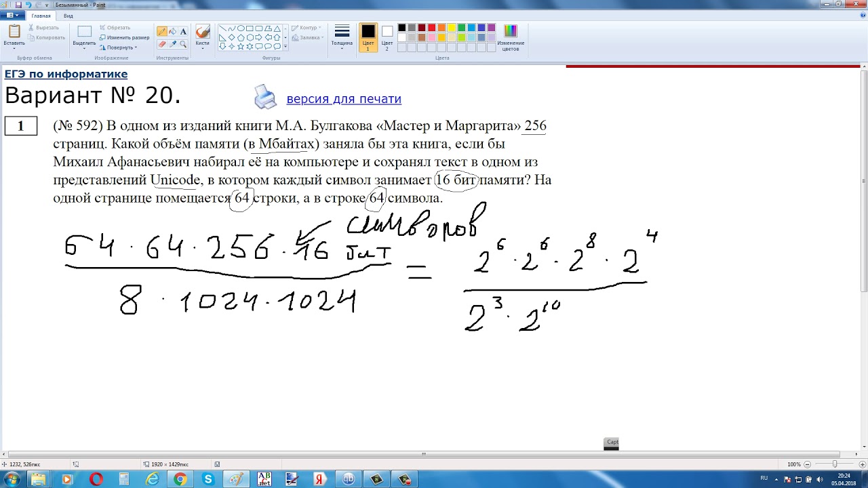868x488 pixels.
Task: Select the Oval shape
Action: click(241, 28)
